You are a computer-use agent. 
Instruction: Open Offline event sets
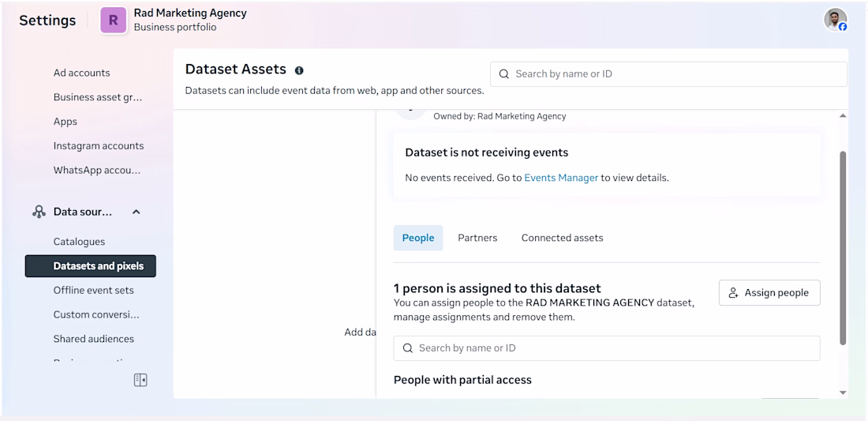click(x=94, y=290)
